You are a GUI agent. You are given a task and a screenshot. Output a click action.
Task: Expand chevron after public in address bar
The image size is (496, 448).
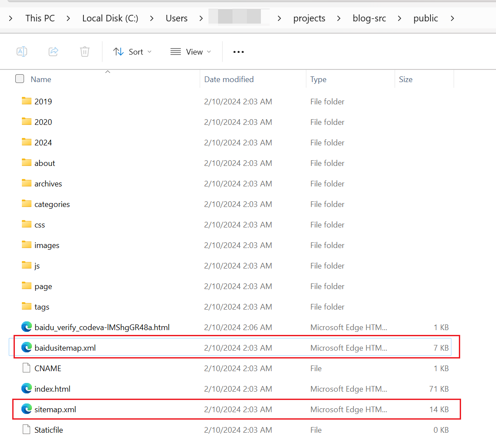(452, 18)
